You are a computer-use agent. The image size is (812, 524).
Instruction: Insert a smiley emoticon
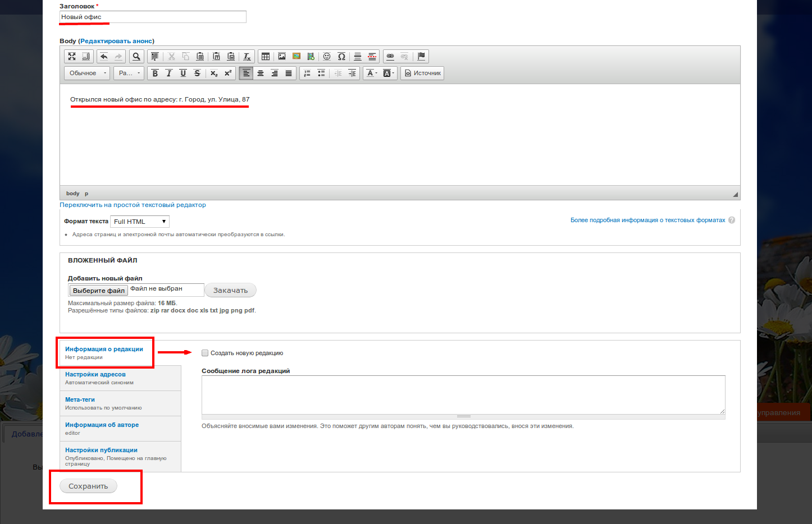pos(327,57)
